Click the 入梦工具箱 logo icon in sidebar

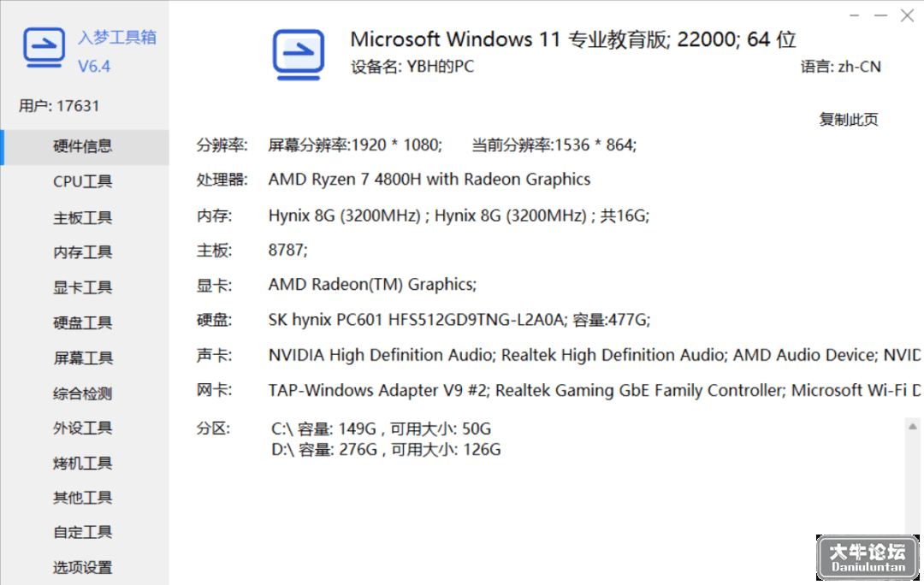coord(44,47)
